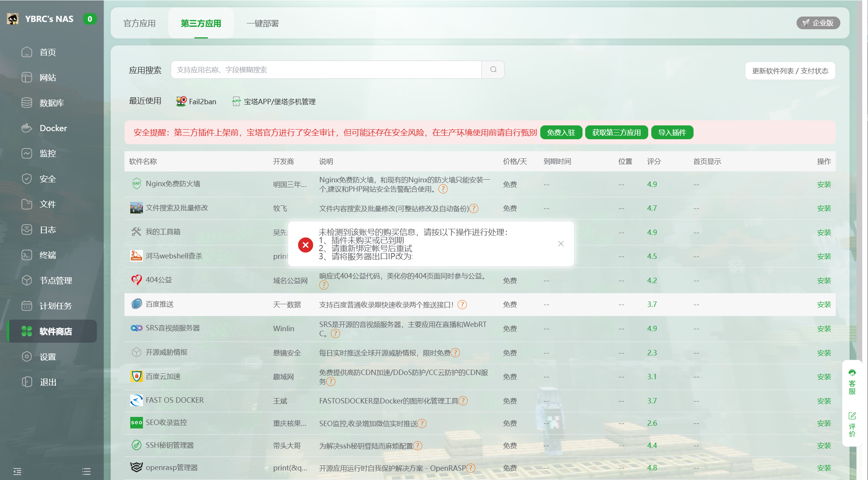This screenshot has width=868, height=480.
Task: Collapse the sidebar with bottom-left icon
Action: point(17,471)
